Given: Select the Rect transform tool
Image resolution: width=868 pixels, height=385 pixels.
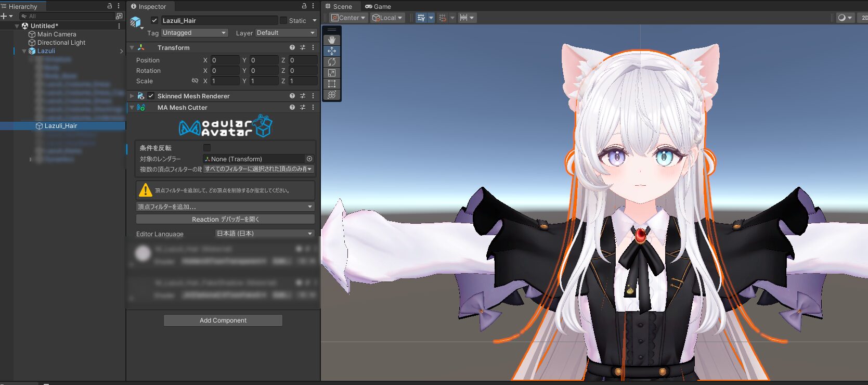Looking at the screenshot, I should [332, 84].
